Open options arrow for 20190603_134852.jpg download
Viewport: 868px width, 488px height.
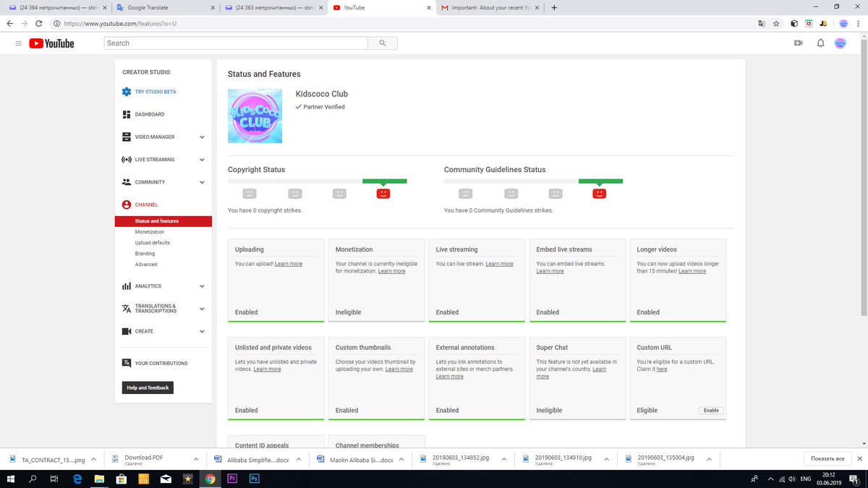(504, 459)
